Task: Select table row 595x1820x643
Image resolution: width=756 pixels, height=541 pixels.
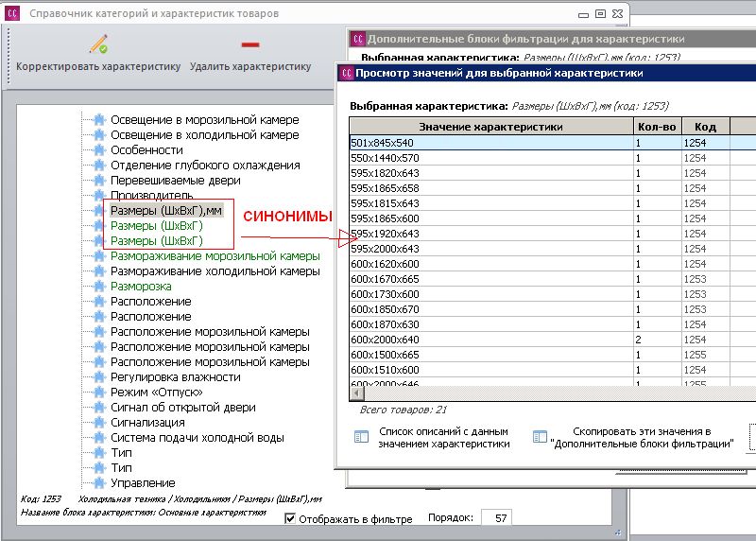Action: pyautogui.click(x=553, y=173)
